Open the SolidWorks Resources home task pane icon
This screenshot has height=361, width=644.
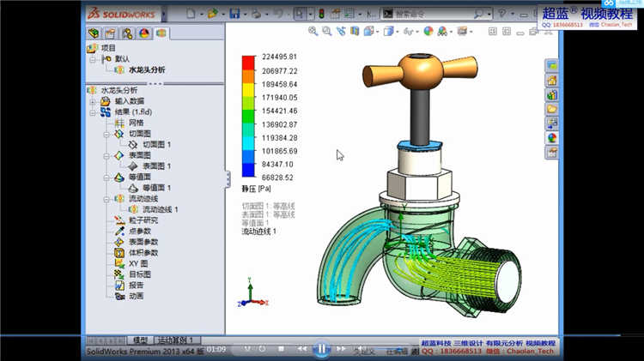pos(551,80)
